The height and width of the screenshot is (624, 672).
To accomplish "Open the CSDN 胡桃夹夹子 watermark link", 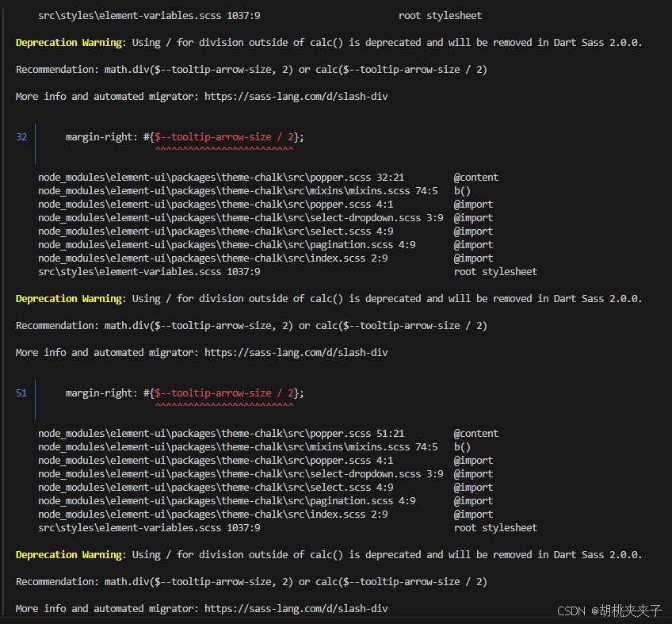I will coord(611,611).
